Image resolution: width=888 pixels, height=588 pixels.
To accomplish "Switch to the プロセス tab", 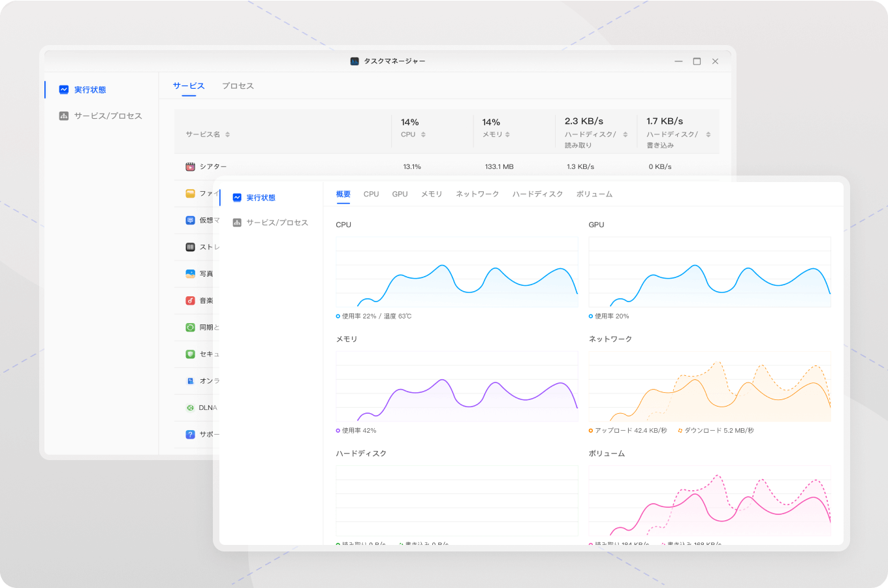I will click(x=238, y=86).
